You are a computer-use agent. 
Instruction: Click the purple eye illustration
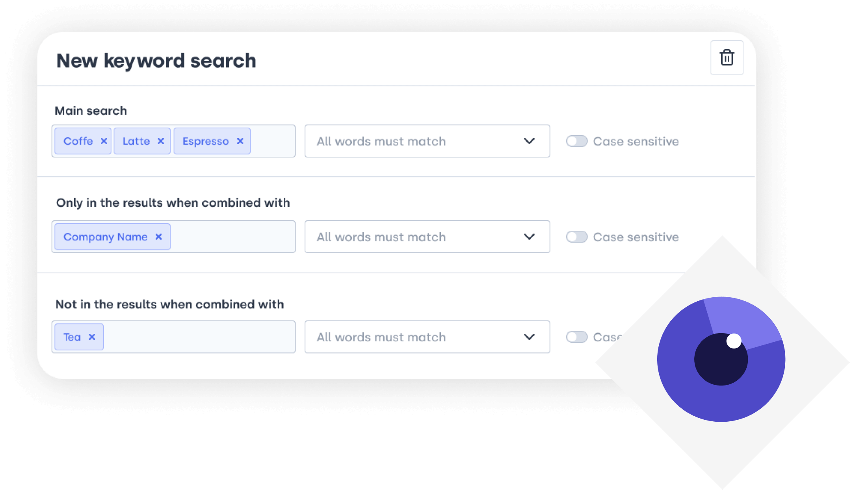(x=721, y=359)
